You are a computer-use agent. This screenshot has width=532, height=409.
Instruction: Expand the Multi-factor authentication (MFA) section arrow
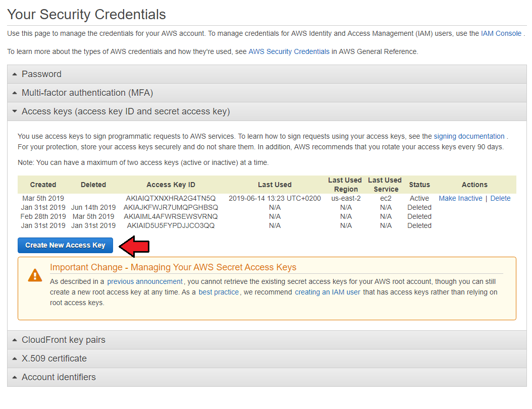coord(15,93)
